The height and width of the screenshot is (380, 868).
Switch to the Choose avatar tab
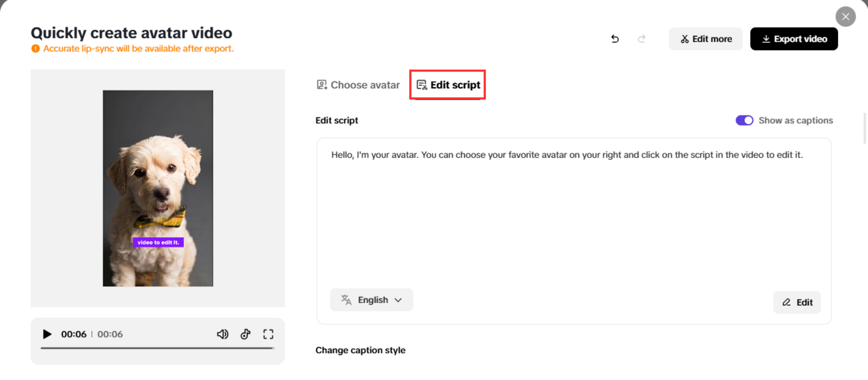point(359,85)
